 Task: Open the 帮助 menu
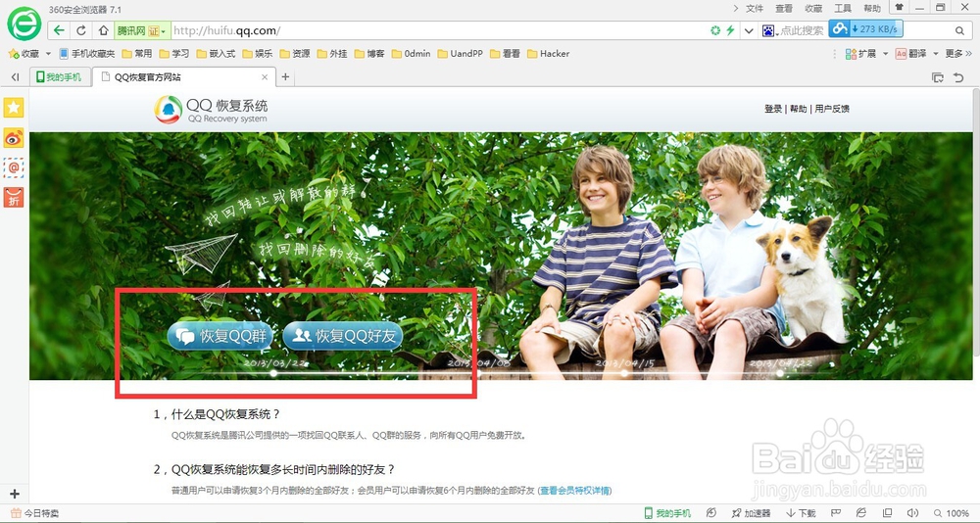[872, 8]
